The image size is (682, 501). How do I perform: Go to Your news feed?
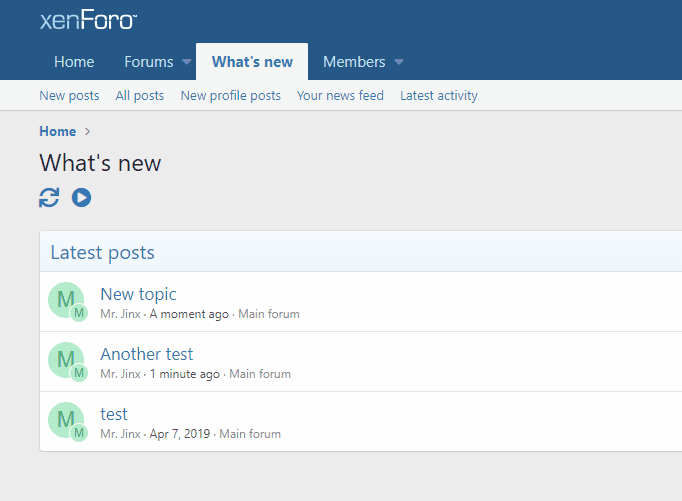(340, 96)
